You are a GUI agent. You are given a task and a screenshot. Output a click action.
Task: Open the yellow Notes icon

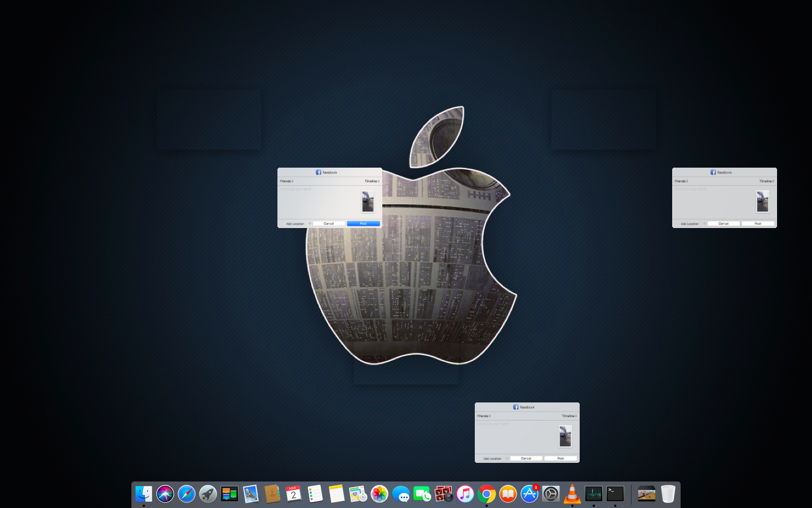tap(337, 494)
